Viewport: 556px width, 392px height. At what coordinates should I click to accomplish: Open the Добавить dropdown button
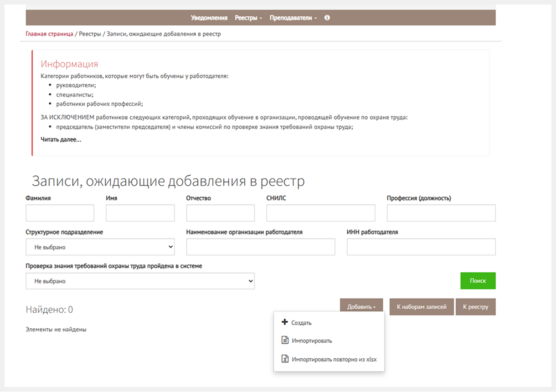point(361,306)
